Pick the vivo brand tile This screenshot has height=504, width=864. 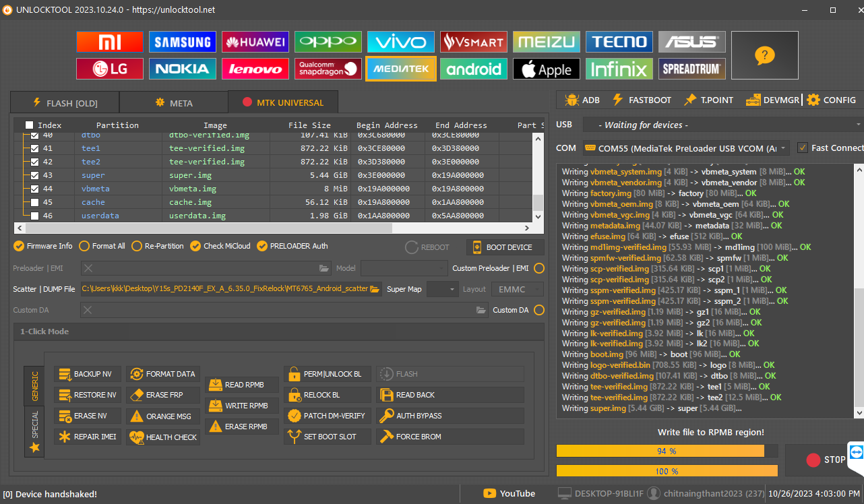pos(401,42)
